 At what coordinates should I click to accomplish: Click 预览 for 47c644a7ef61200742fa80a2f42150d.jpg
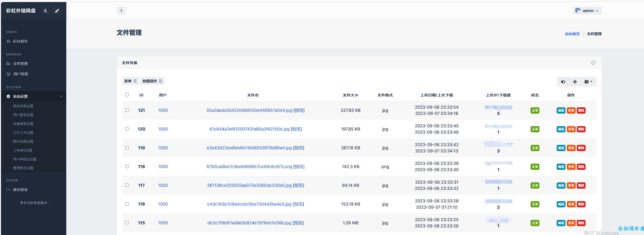pyautogui.click(x=296, y=129)
